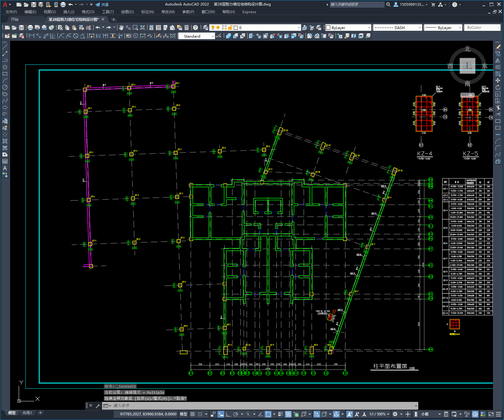Viewport: 504px width, 420px height.
Task: Open the 绘图(D) menu
Action: click(127, 12)
